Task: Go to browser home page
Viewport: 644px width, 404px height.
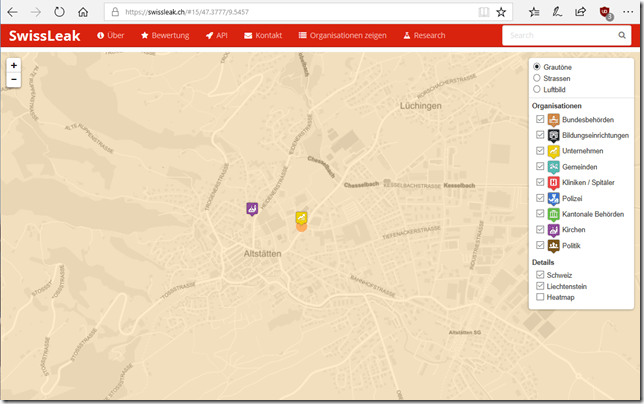Action: (83, 12)
